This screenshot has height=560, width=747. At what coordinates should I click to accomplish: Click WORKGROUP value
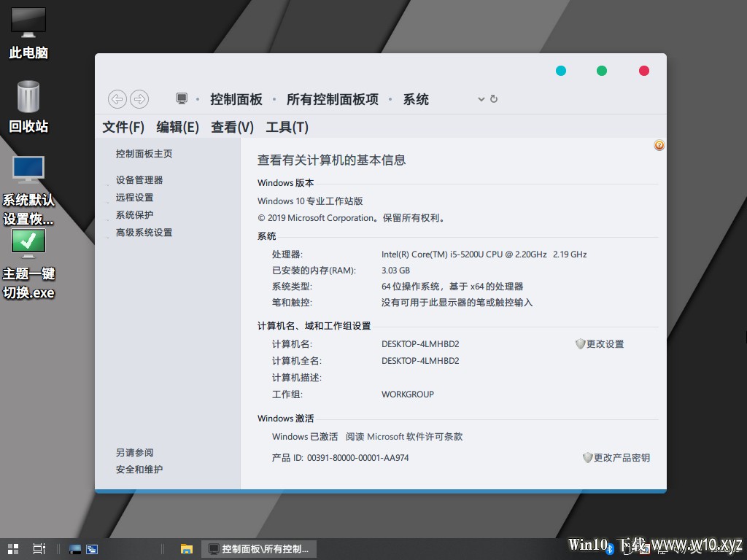click(x=407, y=394)
